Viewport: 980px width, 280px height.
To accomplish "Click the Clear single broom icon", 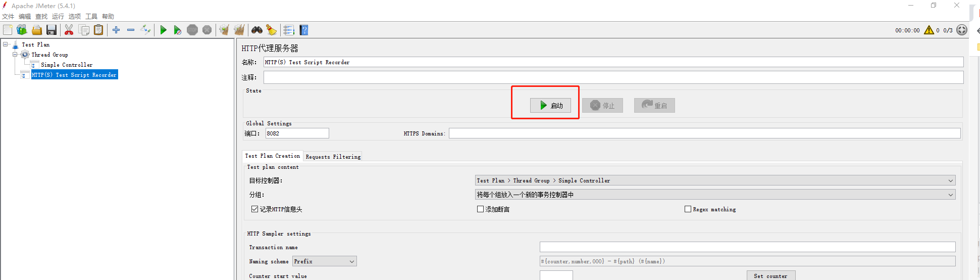I will click(224, 30).
